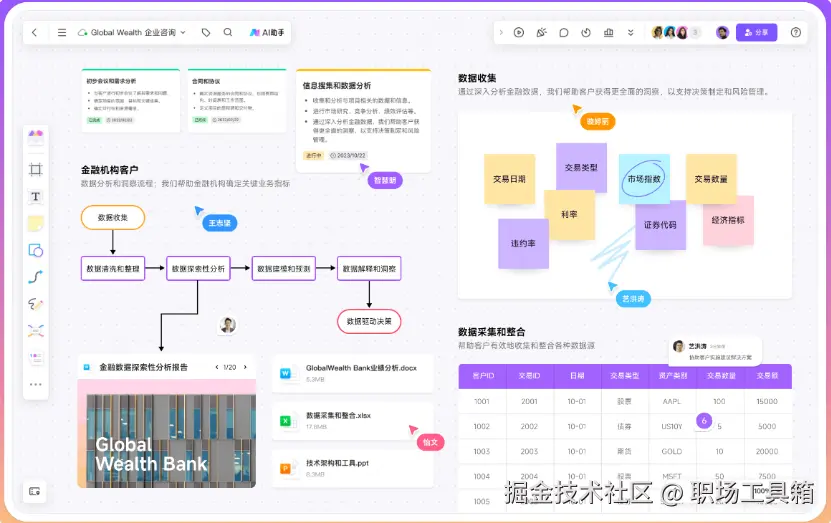Screen dimensions: 831x523
Task: Open more tools via three dots
Action: (36, 385)
